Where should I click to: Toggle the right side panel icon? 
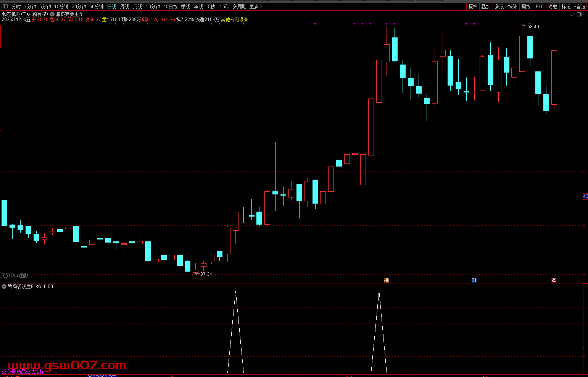pos(579,15)
